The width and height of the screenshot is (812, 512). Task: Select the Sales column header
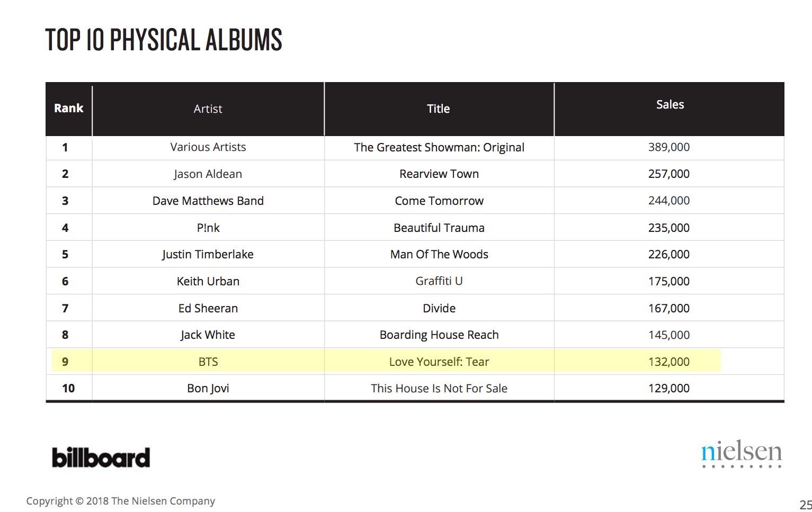click(x=670, y=105)
